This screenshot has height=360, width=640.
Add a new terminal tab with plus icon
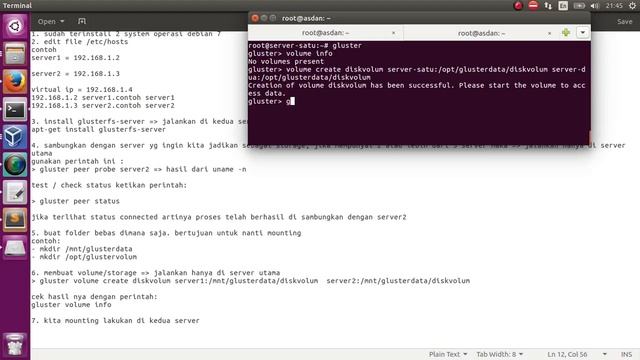tap(566, 33)
